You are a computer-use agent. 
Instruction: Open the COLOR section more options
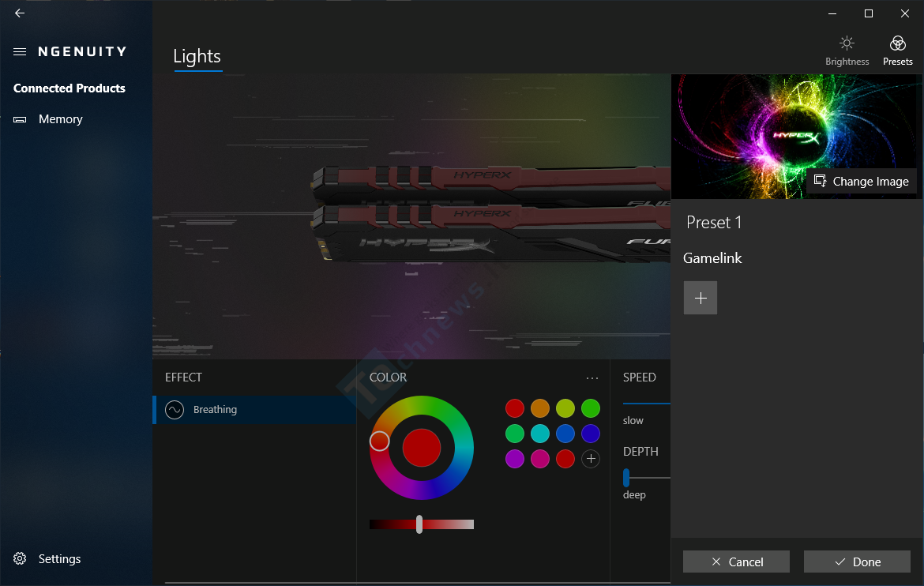point(592,378)
